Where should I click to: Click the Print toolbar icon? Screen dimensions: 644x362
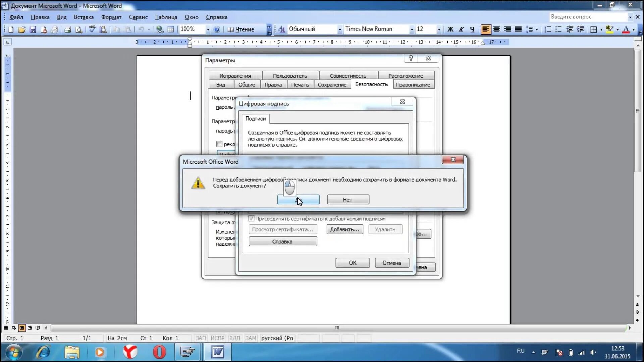pos(68,29)
